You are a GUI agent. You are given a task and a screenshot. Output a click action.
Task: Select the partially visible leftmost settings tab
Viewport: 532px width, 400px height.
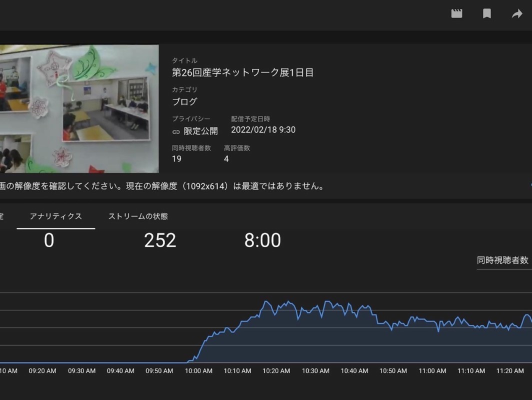pyautogui.click(x=1, y=216)
